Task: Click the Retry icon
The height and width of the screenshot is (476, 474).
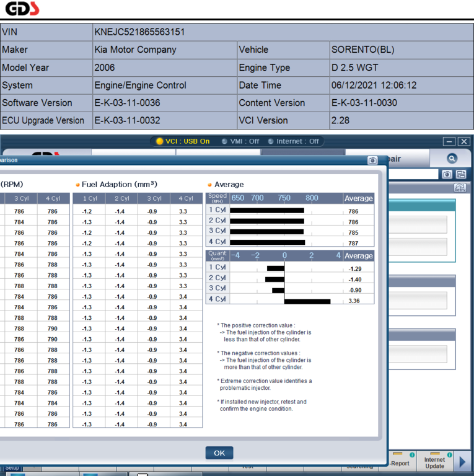Action: click(x=460, y=188)
